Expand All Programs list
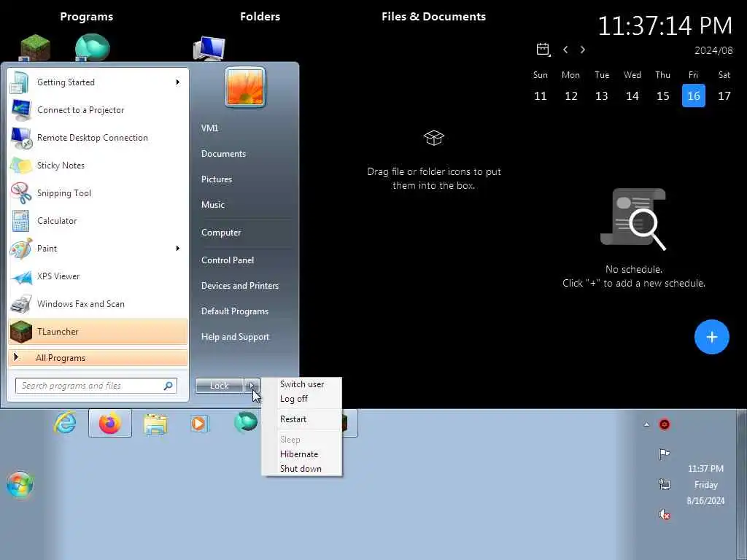 (98, 357)
